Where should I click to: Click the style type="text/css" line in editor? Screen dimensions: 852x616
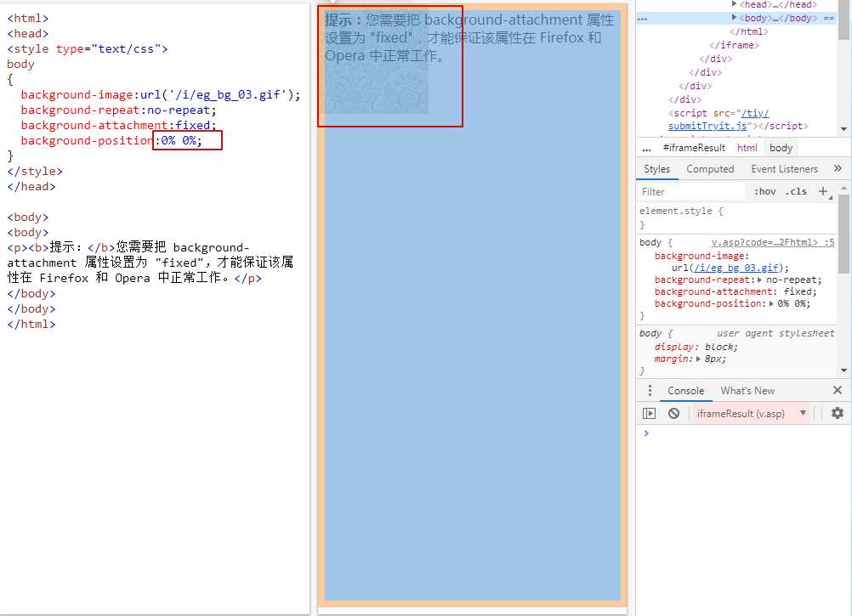click(88, 48)
